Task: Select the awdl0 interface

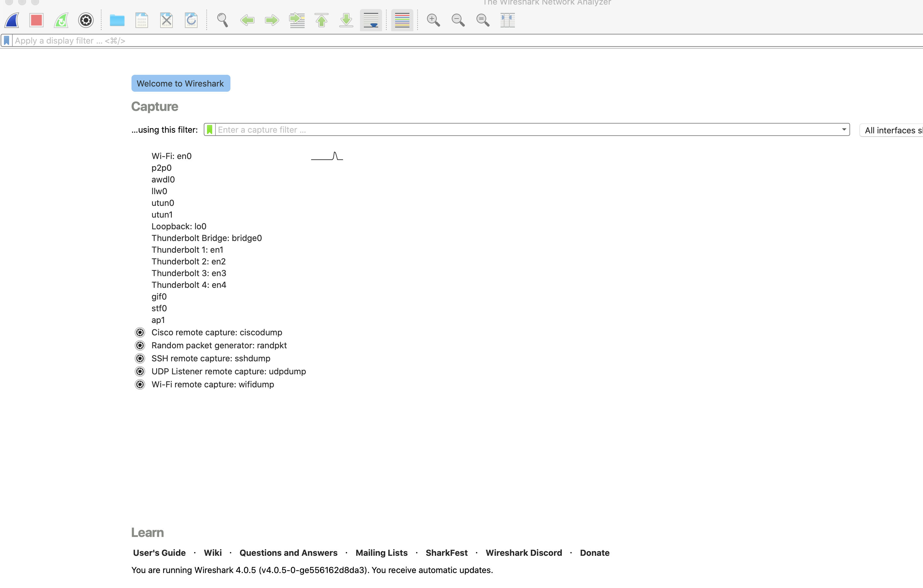Action: 163,180
